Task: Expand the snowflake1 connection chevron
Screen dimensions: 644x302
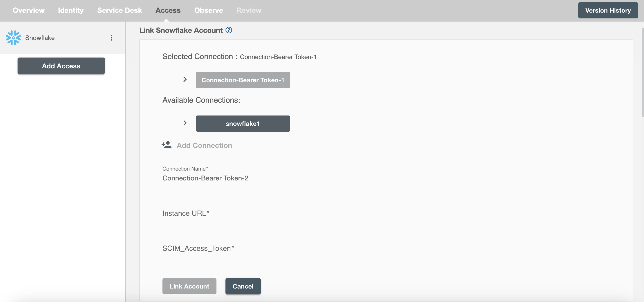Action: (x=185, y=123)
